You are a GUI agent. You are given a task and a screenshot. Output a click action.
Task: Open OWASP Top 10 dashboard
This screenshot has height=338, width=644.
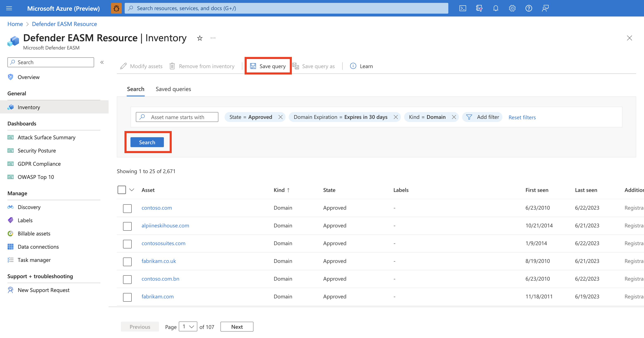36,177
